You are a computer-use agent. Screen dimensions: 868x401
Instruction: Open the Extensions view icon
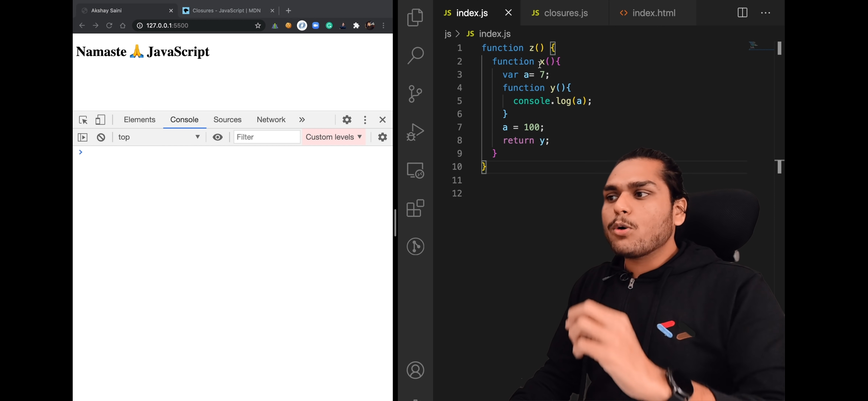point(415,208)
